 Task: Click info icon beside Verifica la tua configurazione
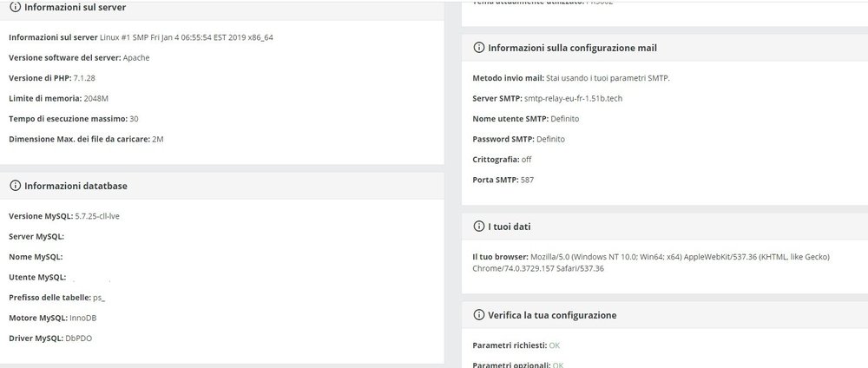[x=479, y=315]
